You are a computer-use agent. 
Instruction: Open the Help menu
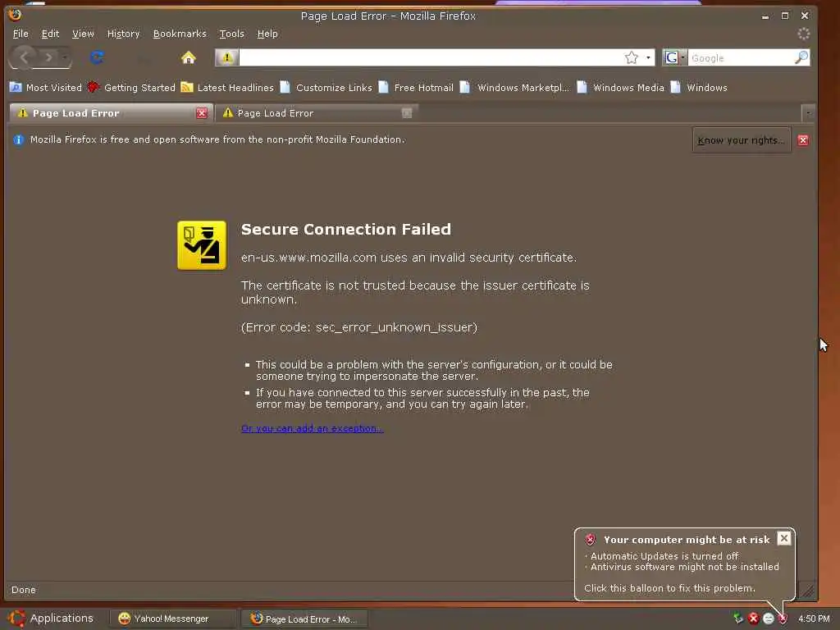[267, 34]
